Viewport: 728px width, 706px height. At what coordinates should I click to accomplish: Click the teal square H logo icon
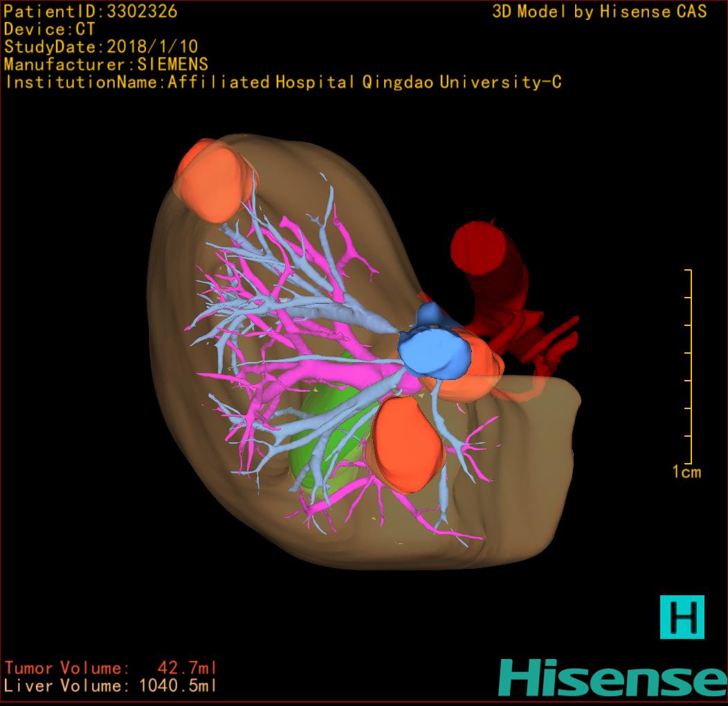682,617
